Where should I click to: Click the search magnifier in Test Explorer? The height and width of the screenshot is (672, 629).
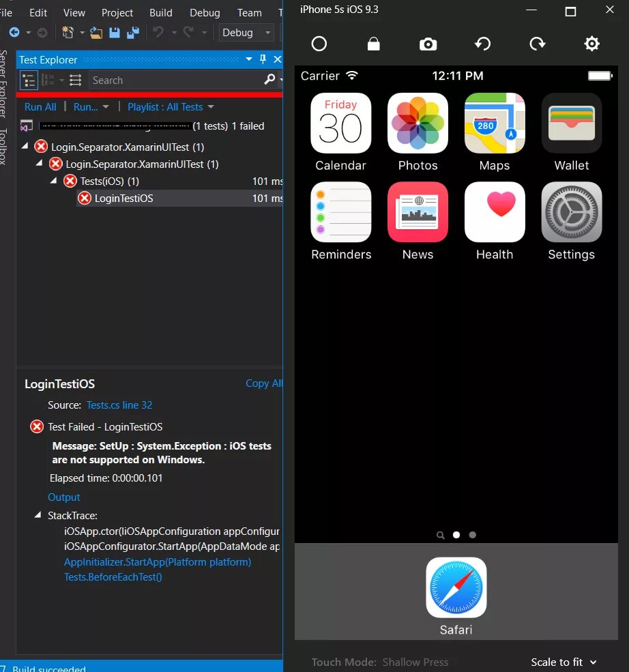(269, 79)
